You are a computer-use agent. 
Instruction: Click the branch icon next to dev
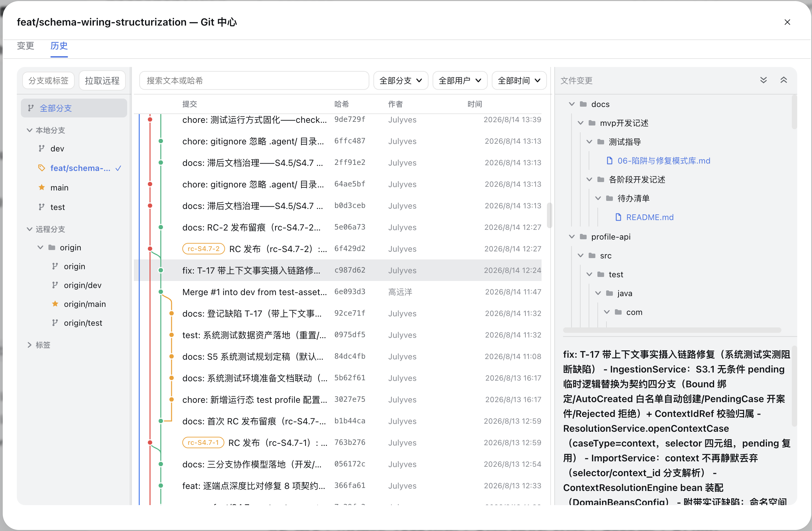(42, 148)
